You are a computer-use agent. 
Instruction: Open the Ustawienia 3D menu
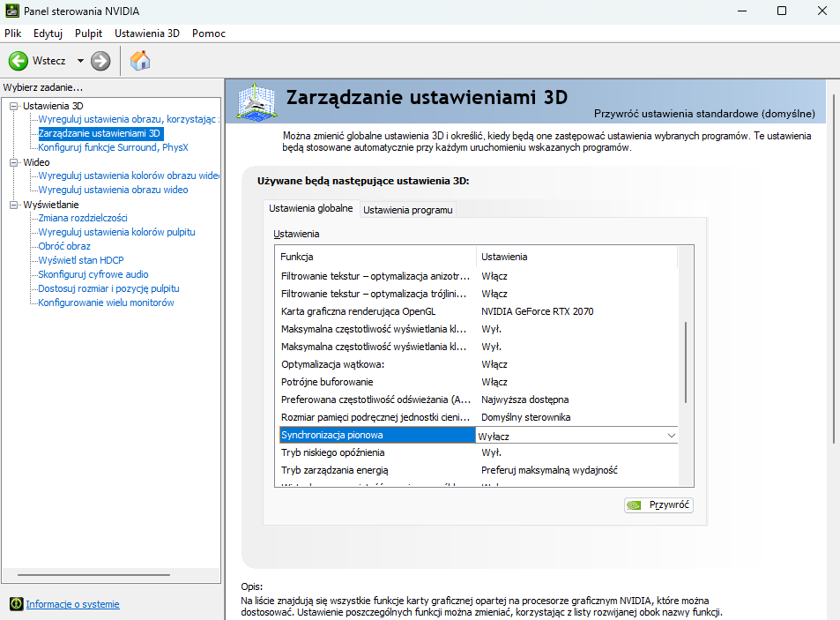pos(147,34)
